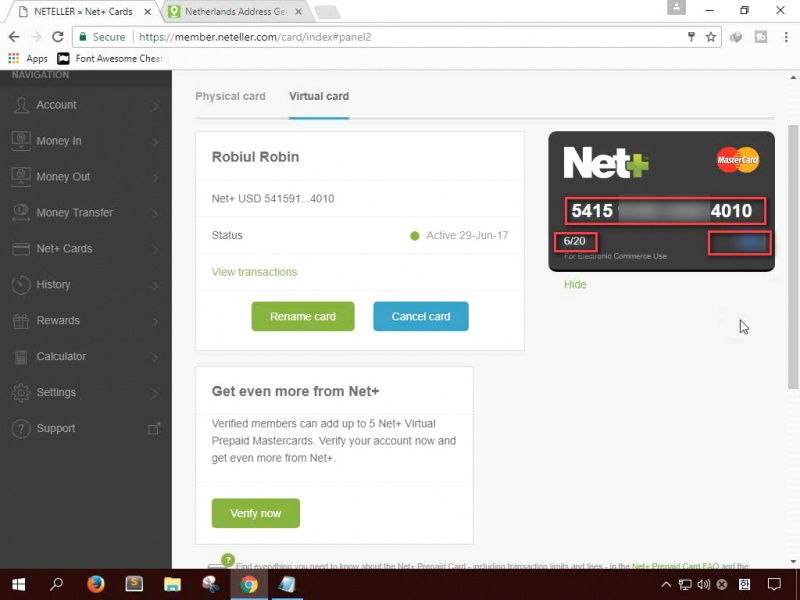Expand the History chevron
The width and height of the screenshot is (800, 600).
[155, 285]
